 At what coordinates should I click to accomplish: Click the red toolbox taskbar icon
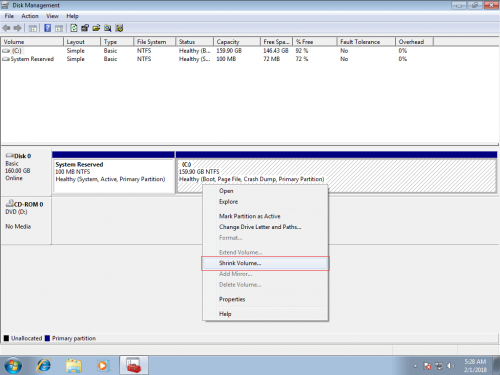134,366
